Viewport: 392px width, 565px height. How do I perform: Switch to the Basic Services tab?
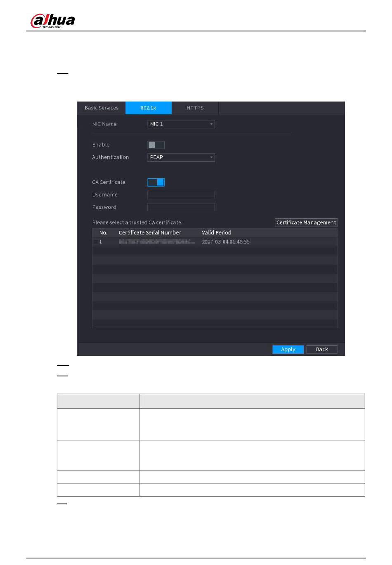pyautogui.click(x=101, y=108)
